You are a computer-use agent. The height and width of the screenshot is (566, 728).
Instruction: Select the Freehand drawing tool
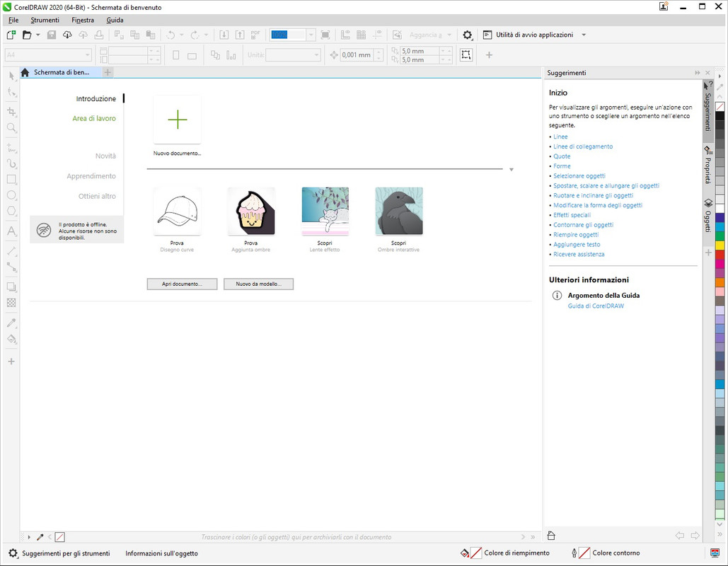click(11, 148)
